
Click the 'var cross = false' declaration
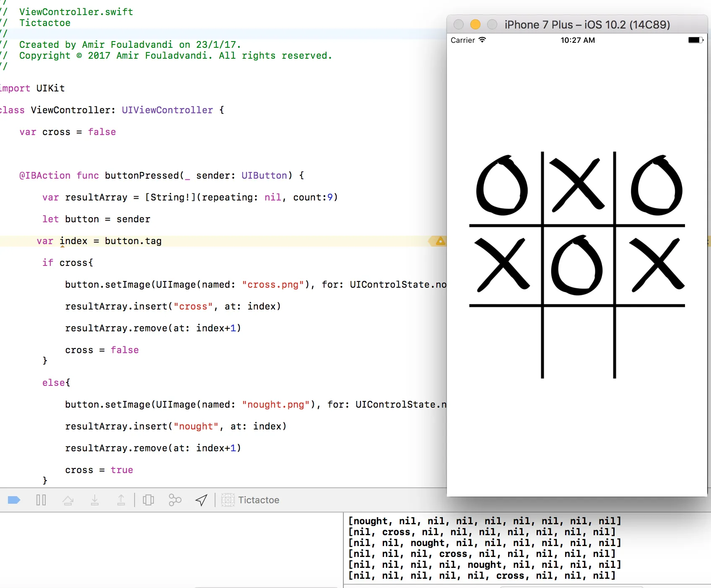tap(67, 132)
